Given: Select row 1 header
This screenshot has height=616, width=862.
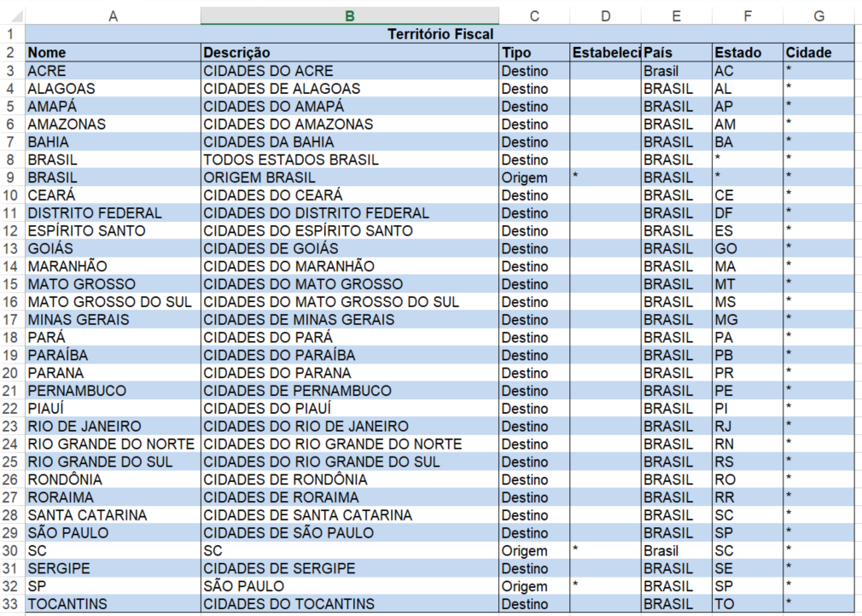Looking at the screenshot, I should pyautogui.click(x=12, y=34).
